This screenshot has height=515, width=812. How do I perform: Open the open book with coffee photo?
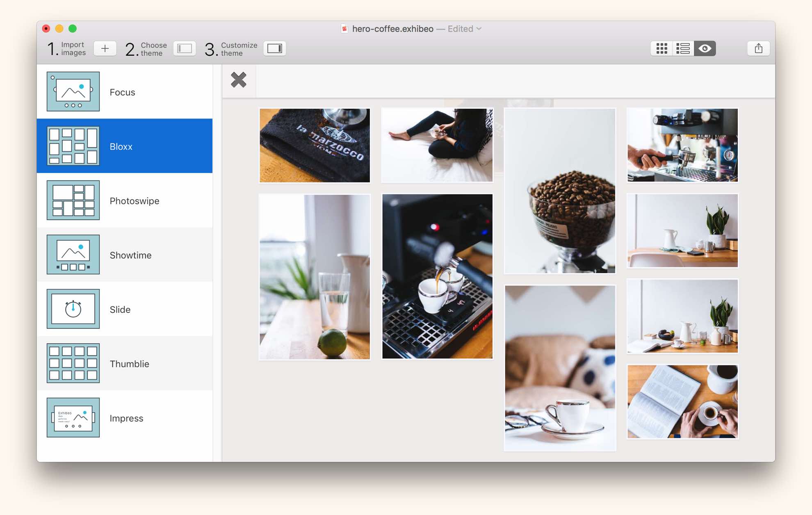pyautogui.click(x=682, y=401)
